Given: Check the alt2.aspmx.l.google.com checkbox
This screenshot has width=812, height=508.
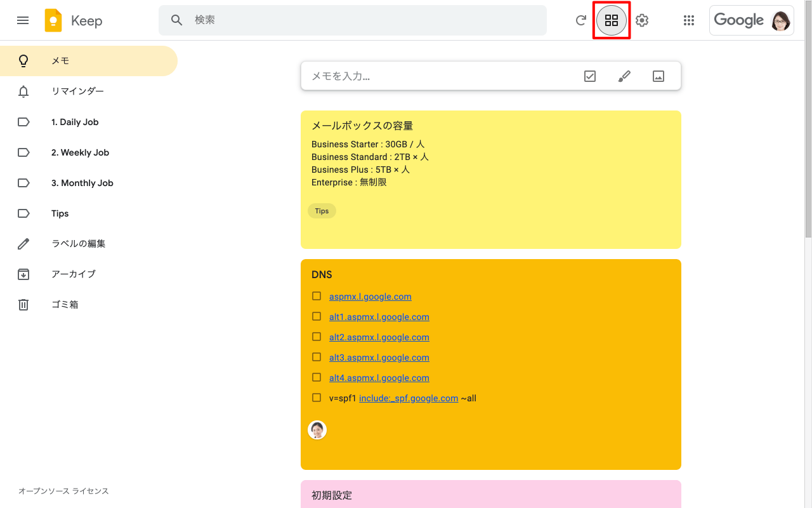Looking at the screenshot, I should pos(317,337).
